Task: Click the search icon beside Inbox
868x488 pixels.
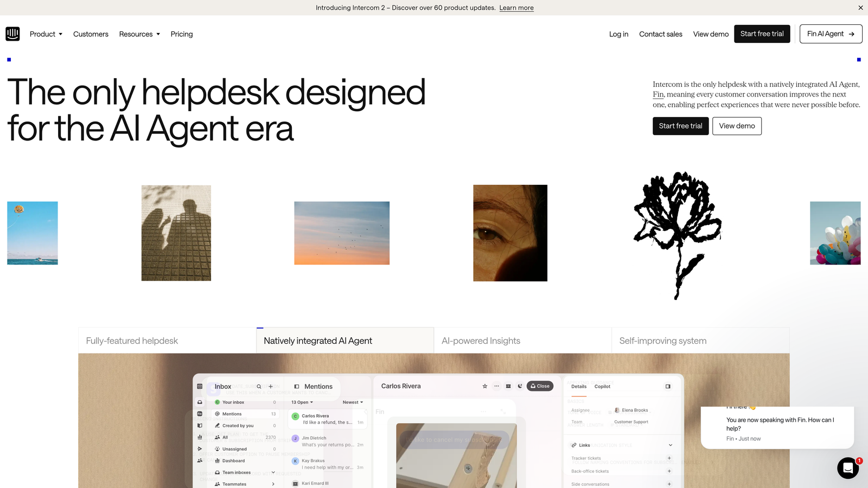Action: pyautogui.click(x=259, y=387)
